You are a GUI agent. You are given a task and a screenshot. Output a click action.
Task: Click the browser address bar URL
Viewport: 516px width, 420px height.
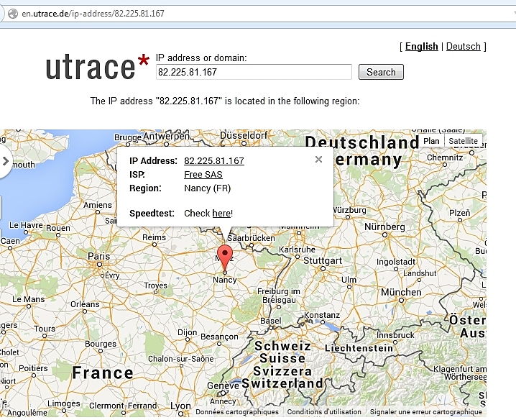point(93,14)
